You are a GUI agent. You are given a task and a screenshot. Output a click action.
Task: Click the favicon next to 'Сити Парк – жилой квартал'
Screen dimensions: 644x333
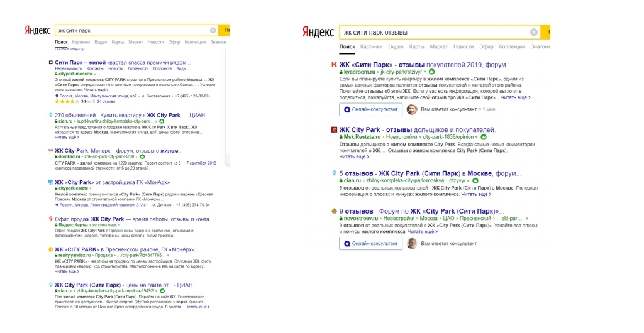[x=50, y=63]
